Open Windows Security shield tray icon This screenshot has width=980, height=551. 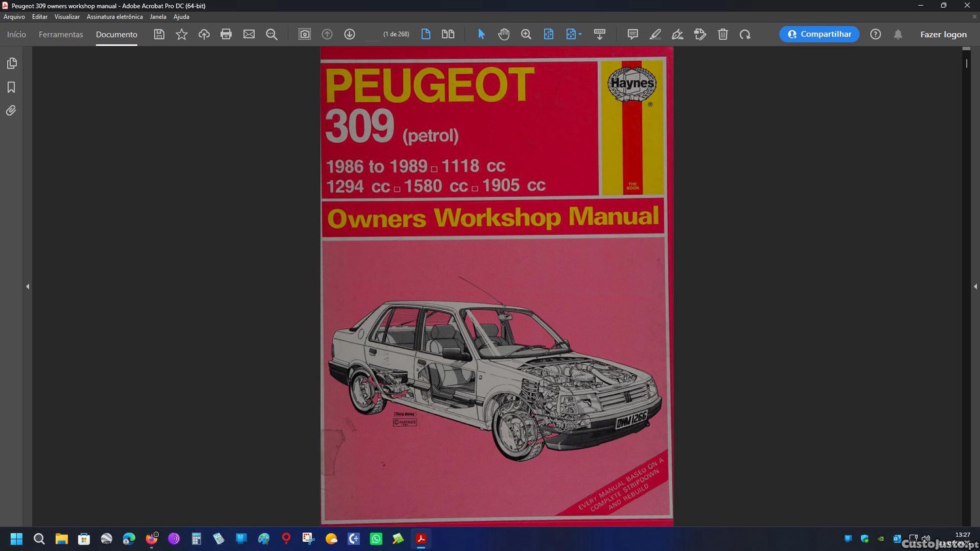(x=864, y=539)
